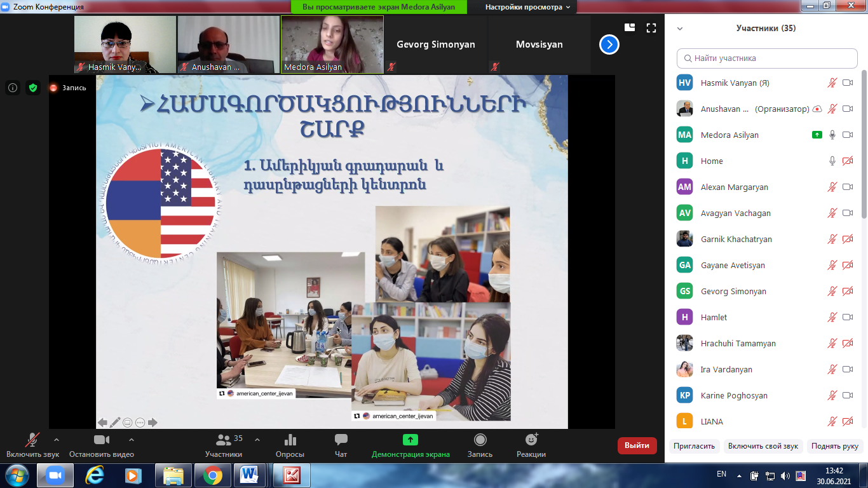Viewport: 868px width, 488px height.
Task: Click Пригласить invite button
Action: pyautogui.click(x=695, y=446)
